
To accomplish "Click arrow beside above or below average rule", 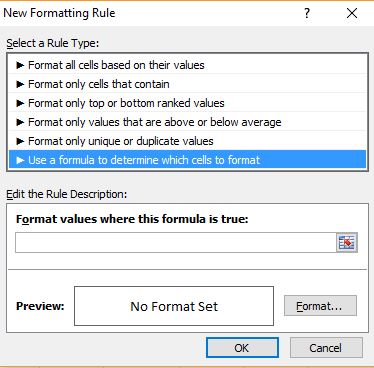I will click(x=20, y=122).
